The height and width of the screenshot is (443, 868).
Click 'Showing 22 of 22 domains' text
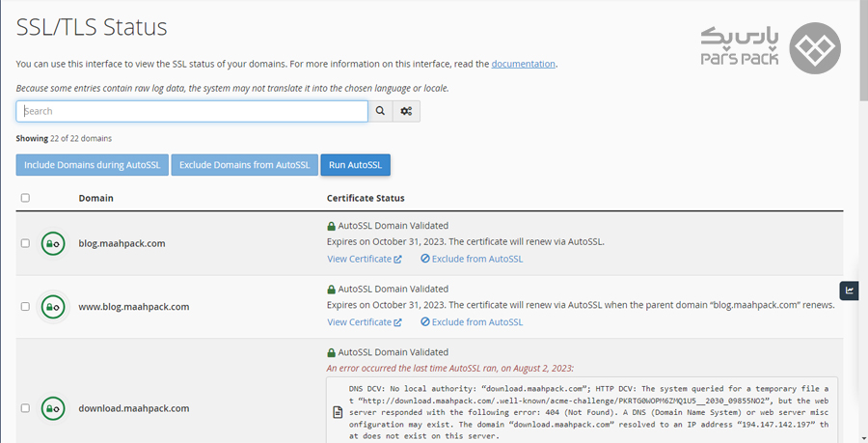coord(64,138)
